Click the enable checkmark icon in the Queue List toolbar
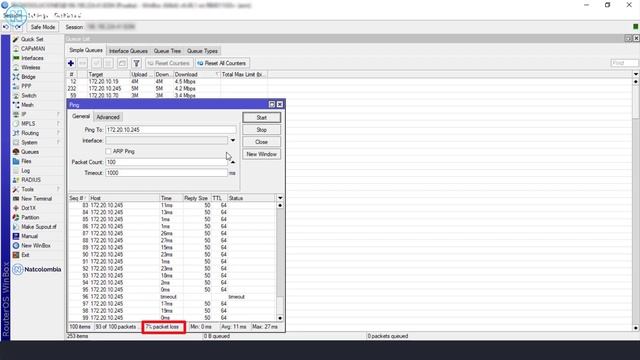 96,63
